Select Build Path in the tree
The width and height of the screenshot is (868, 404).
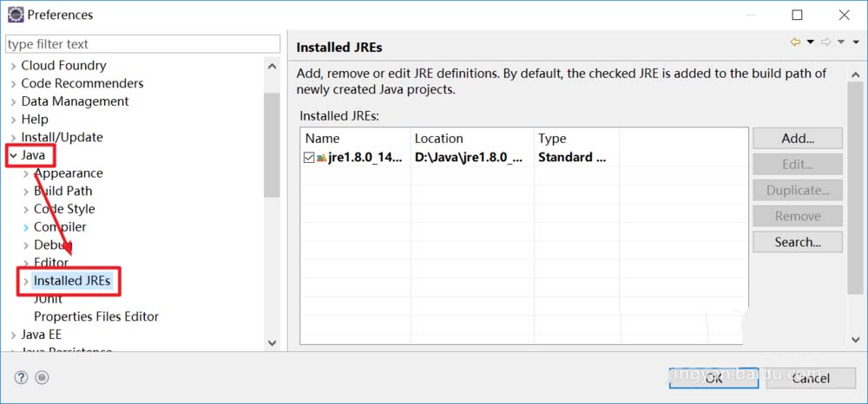[x=62, y=191]
